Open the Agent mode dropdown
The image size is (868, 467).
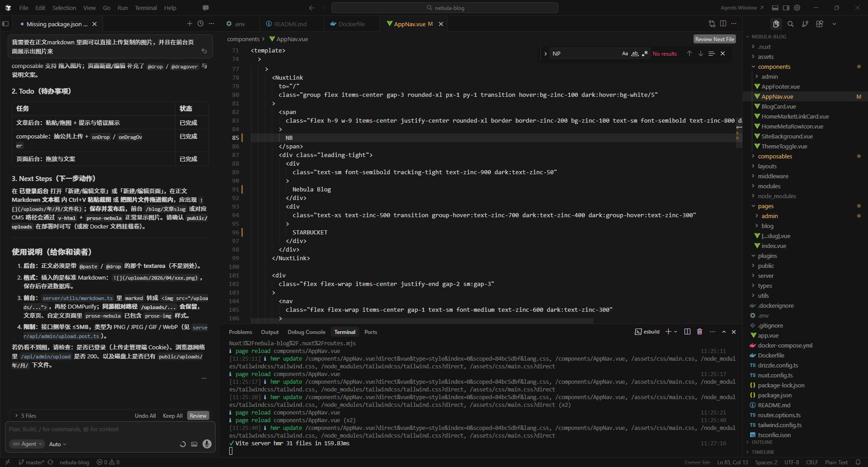click(x=28, y=444)
